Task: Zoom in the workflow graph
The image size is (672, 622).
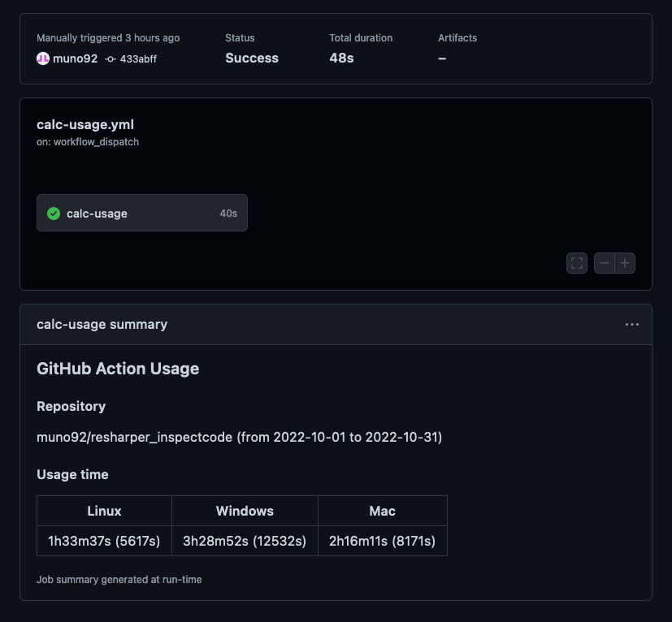Action: click(x=625, y=263)
